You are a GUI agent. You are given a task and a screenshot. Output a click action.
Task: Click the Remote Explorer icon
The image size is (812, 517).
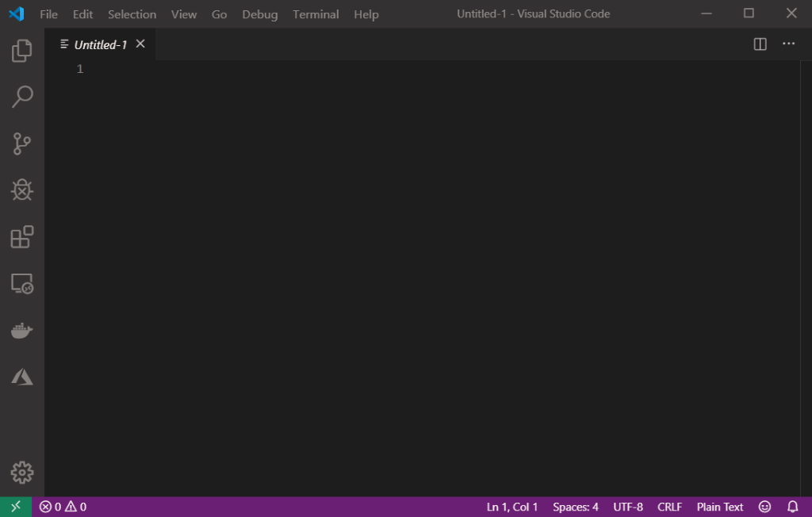pos(21,283)
